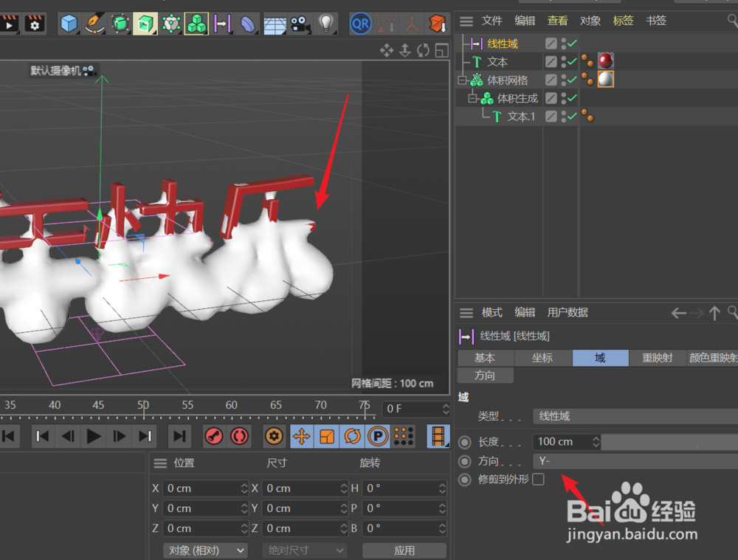Select the spline pen tool
The height and width of the screenshot is (560, 738).
pyautogui.click(x=94, y=24)
